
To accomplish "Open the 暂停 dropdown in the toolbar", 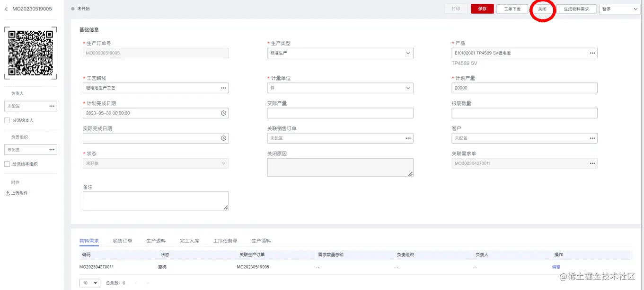I will (619, 9).
